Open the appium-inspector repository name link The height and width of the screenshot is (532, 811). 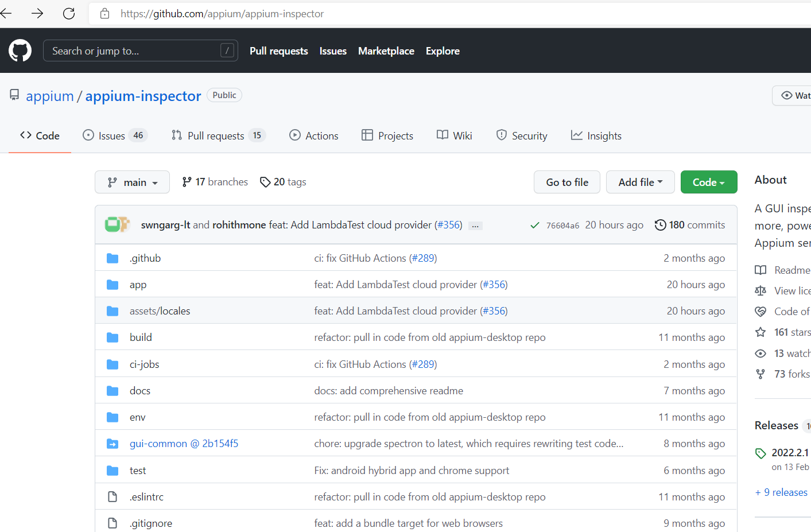(x=143, y=96)
